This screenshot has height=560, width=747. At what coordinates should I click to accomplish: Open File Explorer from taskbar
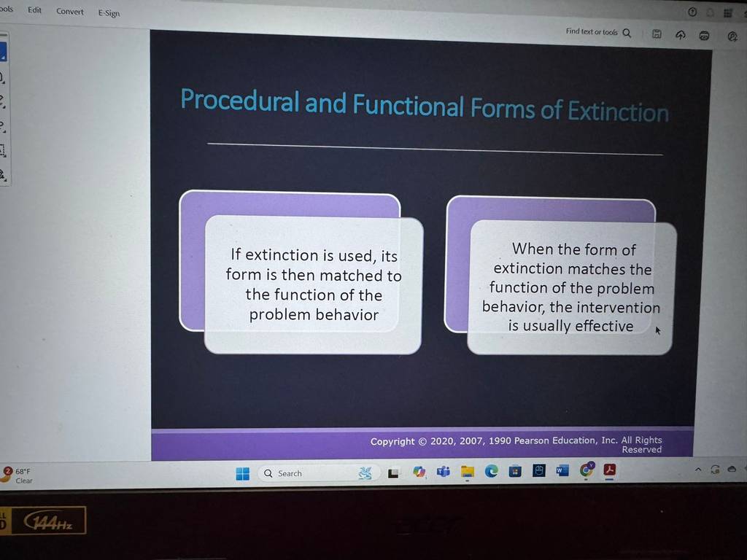468,472
